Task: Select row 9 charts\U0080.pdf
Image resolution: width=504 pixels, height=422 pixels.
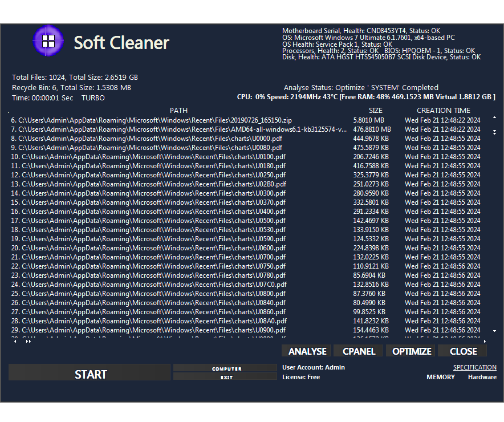Action: pyautogui.click(x=246, y=148)
